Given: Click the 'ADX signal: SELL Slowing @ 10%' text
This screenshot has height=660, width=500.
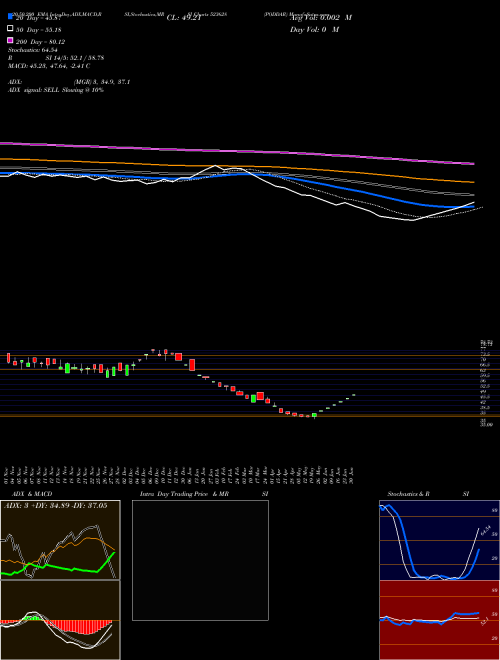Looking at the screenshot, I should pos(56,90).
